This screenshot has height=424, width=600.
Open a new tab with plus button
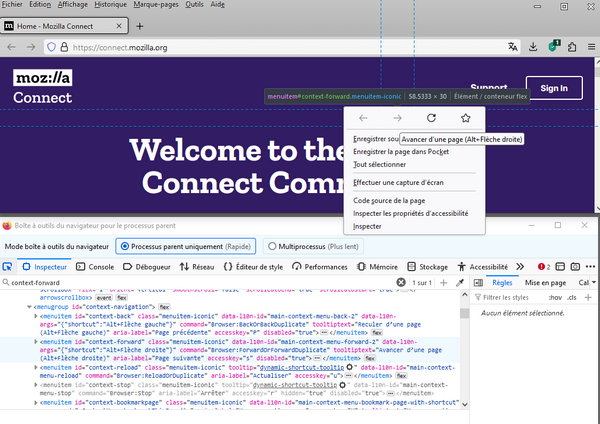point(140,26)
